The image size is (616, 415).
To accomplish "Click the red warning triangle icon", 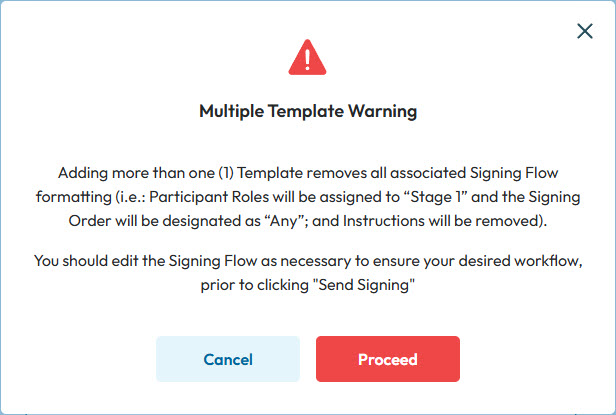I will coord(307,59).
